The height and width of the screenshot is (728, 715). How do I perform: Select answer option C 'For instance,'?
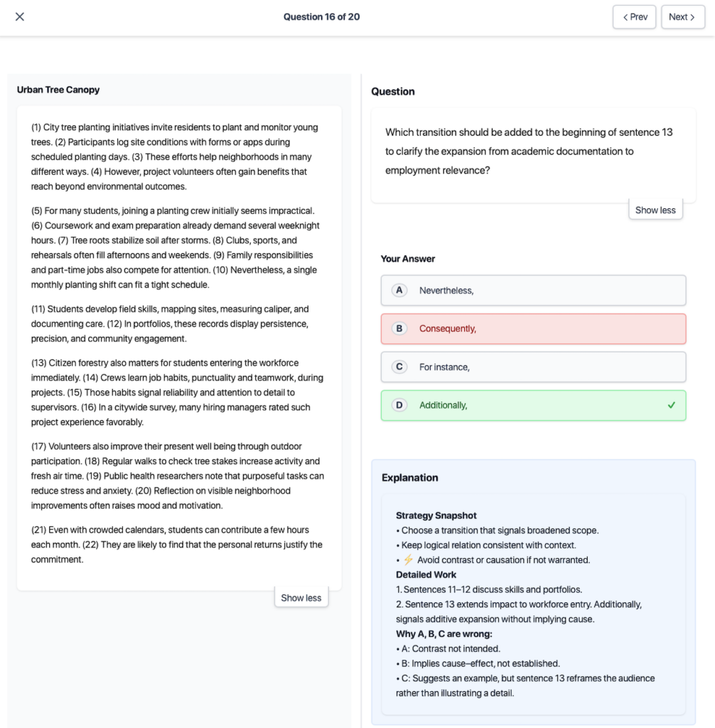tap(533, 367)
